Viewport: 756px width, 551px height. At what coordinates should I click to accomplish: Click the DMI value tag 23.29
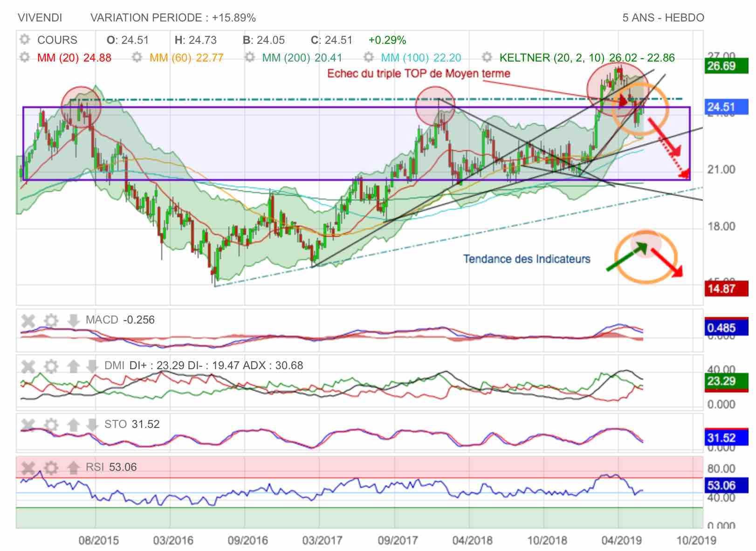tap(726, 381)
